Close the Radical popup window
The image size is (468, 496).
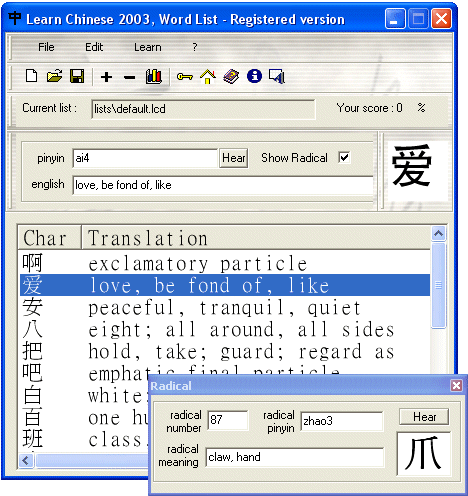click(456, 386)
